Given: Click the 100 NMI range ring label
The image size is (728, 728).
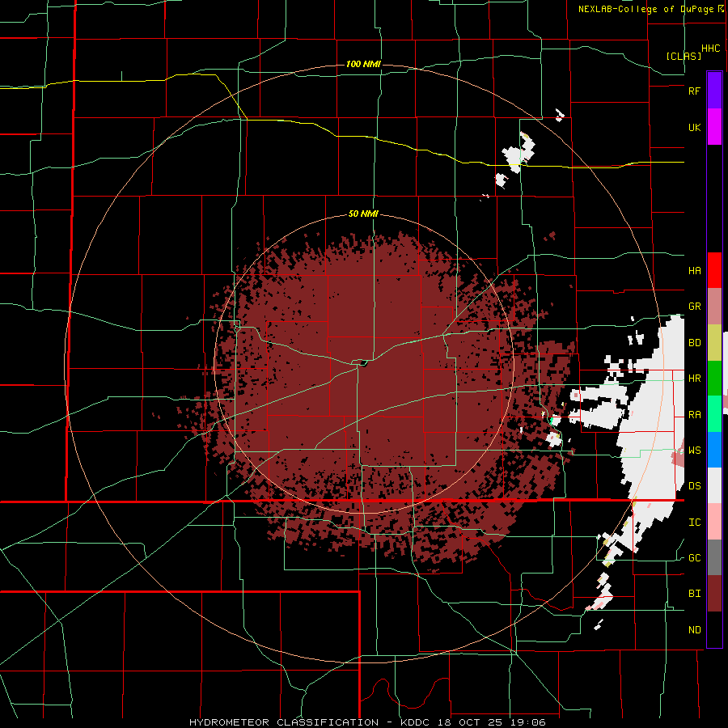Looking at the screenshot, I should coord(363,64).
